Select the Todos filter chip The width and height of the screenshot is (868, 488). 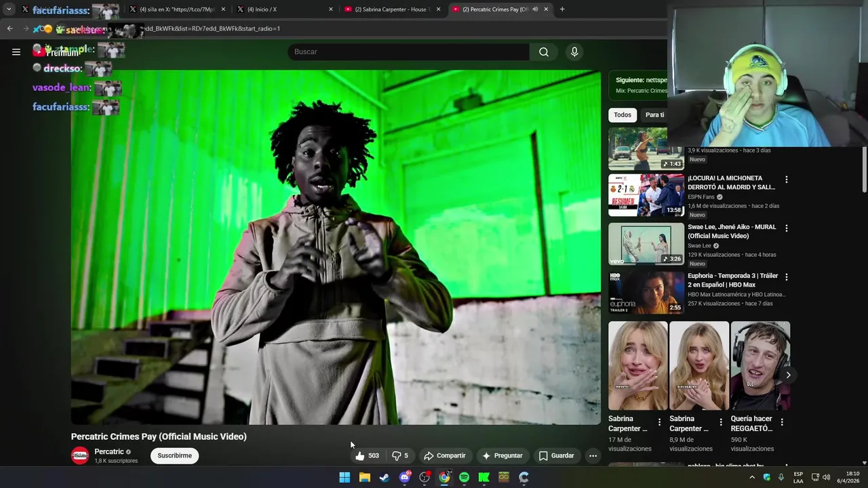click(623, 115)
